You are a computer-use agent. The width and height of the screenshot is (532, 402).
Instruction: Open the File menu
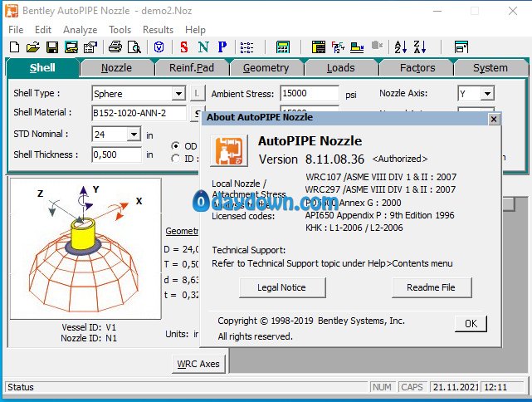click(16, 30)
